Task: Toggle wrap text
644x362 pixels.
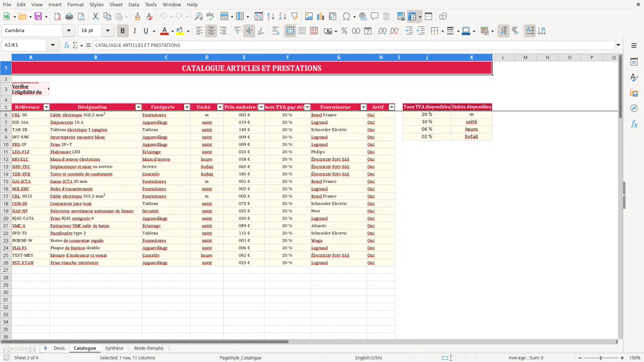Action: click(275, 31)
